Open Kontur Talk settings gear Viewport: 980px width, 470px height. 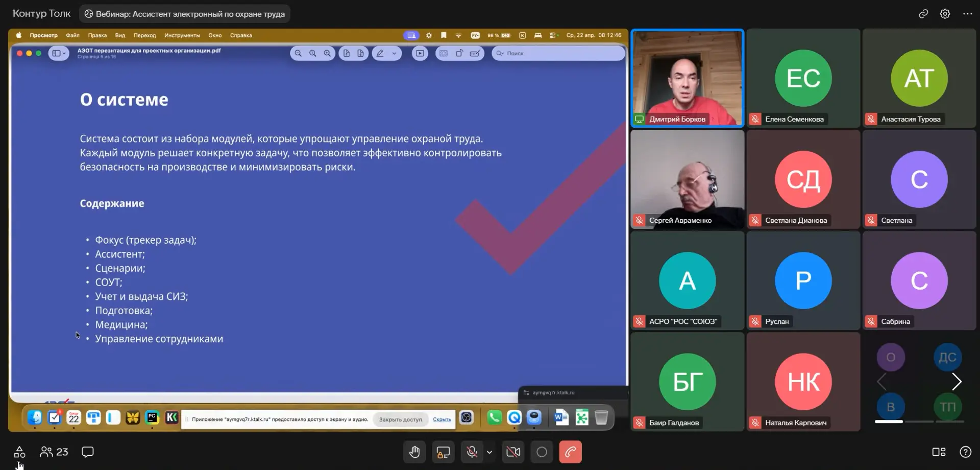pyautogui.click(x=945, y=14)
